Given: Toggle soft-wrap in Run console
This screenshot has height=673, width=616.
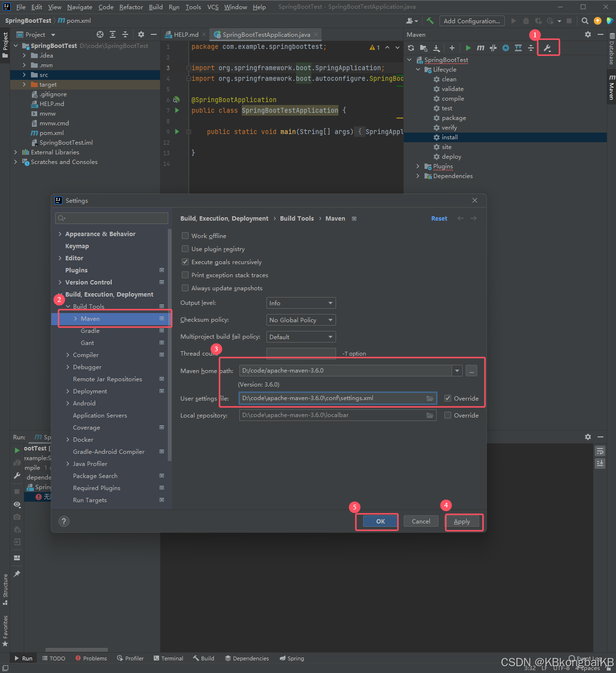Looking at the screenshot, I should click(x=600, y=451).
